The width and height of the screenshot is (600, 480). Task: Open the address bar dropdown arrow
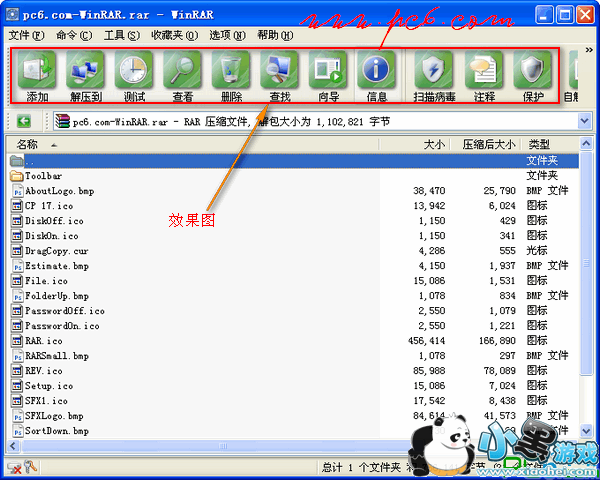point(584,122)
